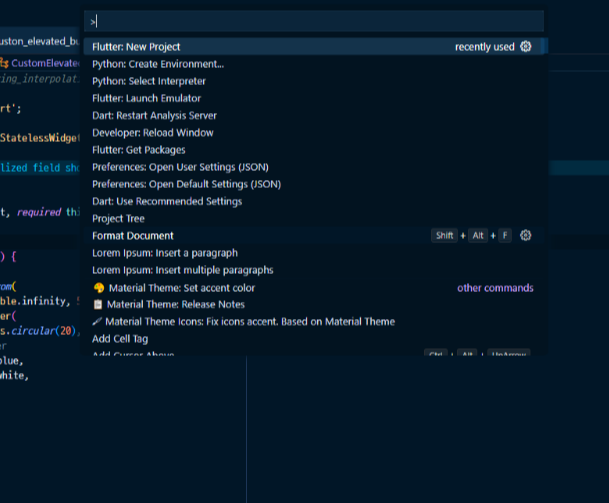609x503 pixels.
Task: Open the custon_elevated_bu editor tab
Action: click(39, 41)
